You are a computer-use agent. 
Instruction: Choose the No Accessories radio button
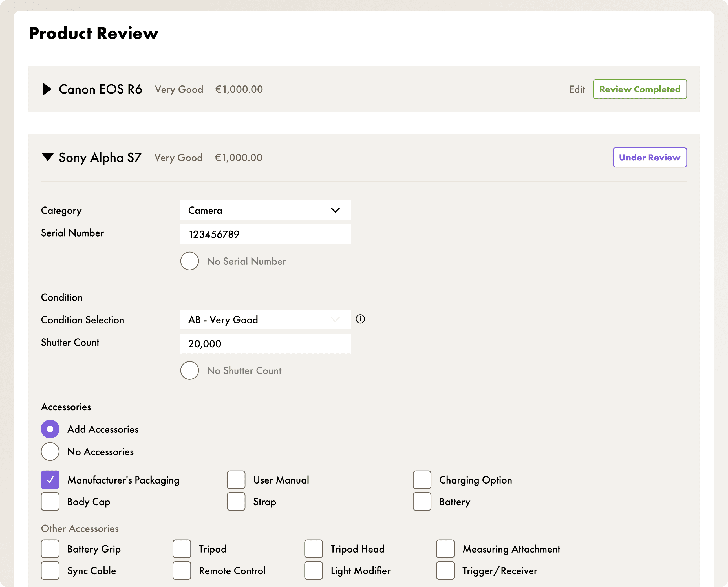pos(50,452)
